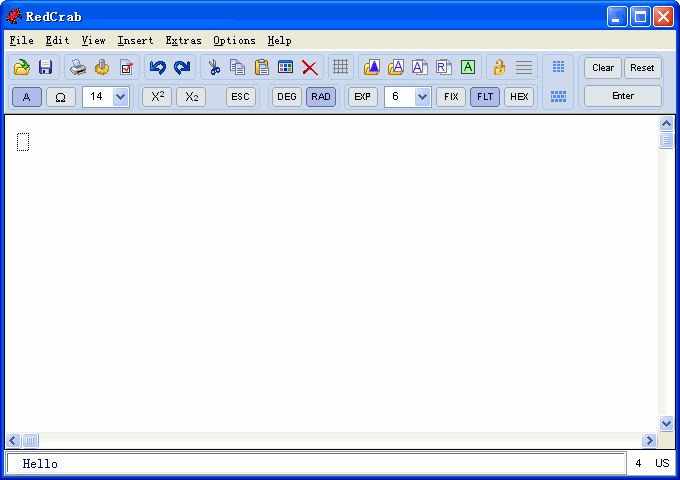Expand the decimal places dropdown showing 6
The image size is (680, 480).
[x=422, y=97]
